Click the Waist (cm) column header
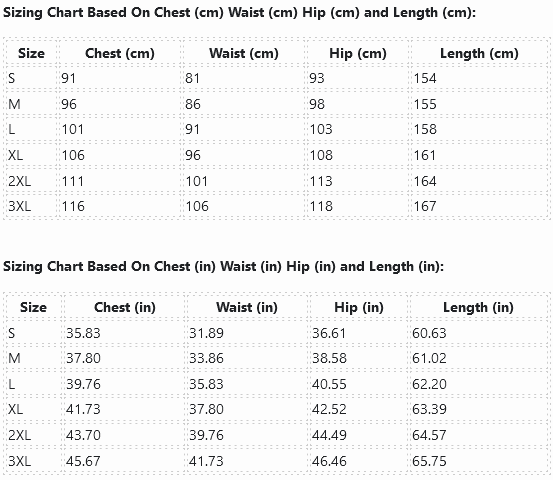 [244, 54]
